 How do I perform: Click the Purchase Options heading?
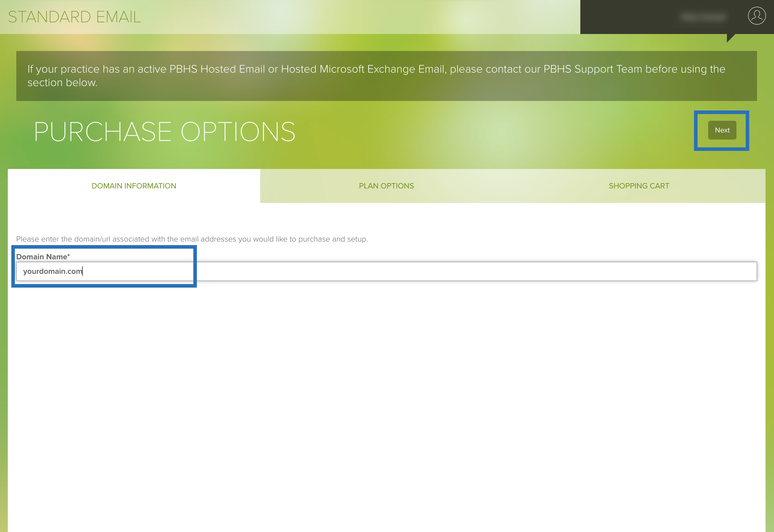point(165,132)
